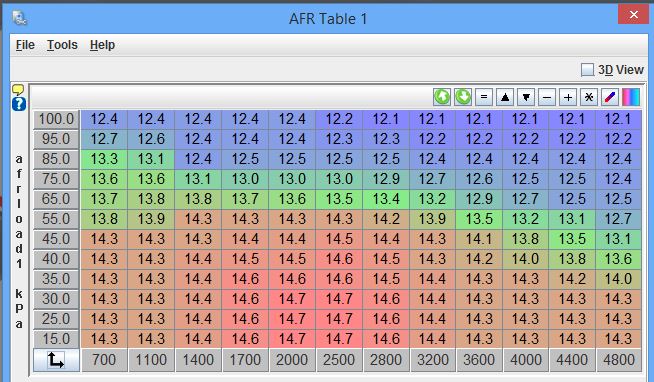Click the yellow speech bubble comment icon
The height and width of the screenshot is (382, 654).
tap(18, 89)
